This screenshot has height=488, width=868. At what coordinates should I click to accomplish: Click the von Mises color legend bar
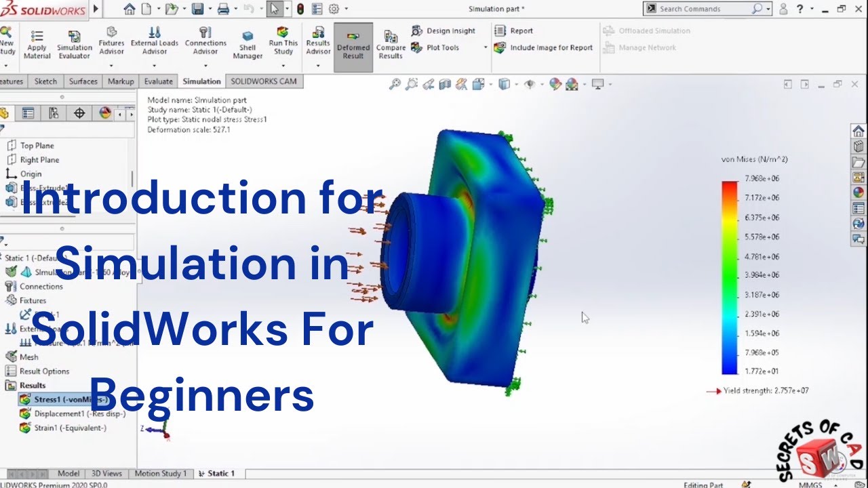pyautogui.click(x=730, y=277)
